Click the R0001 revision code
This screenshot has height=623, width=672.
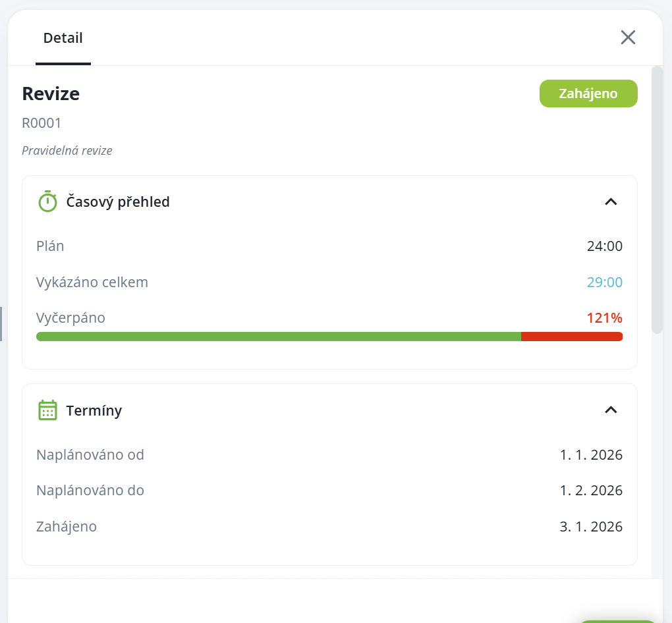(42, 123)
